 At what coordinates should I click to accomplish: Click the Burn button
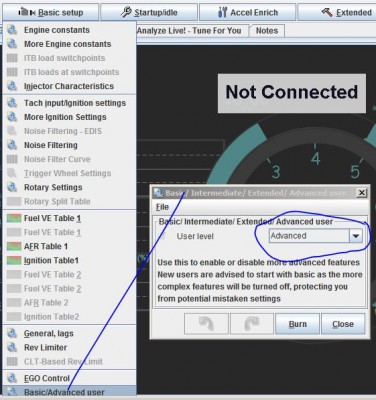click(x=297, y=324)
